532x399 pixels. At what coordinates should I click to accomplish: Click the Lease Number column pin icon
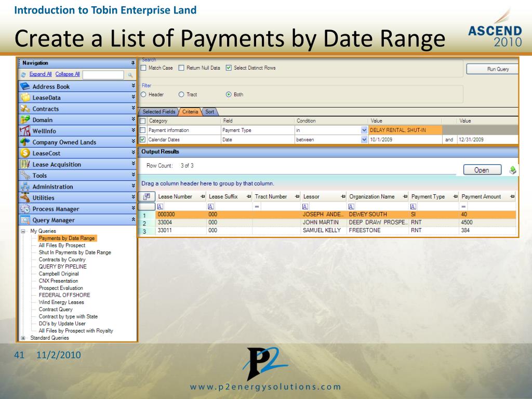(203, 196)
